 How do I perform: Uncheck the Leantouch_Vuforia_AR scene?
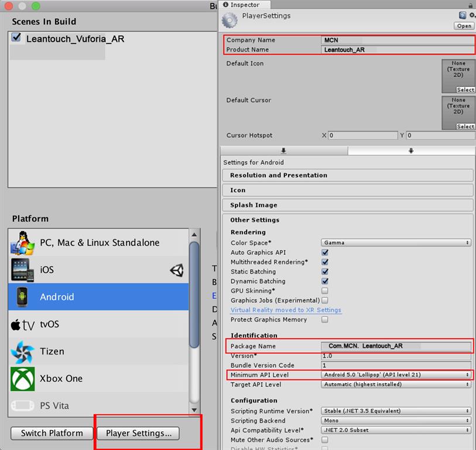click(x=15, y=39)
